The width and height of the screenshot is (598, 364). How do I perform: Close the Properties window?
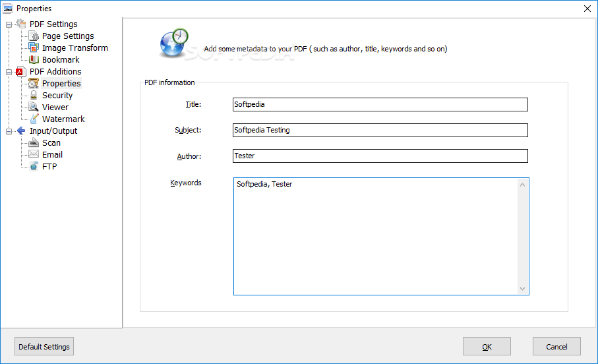587,9
